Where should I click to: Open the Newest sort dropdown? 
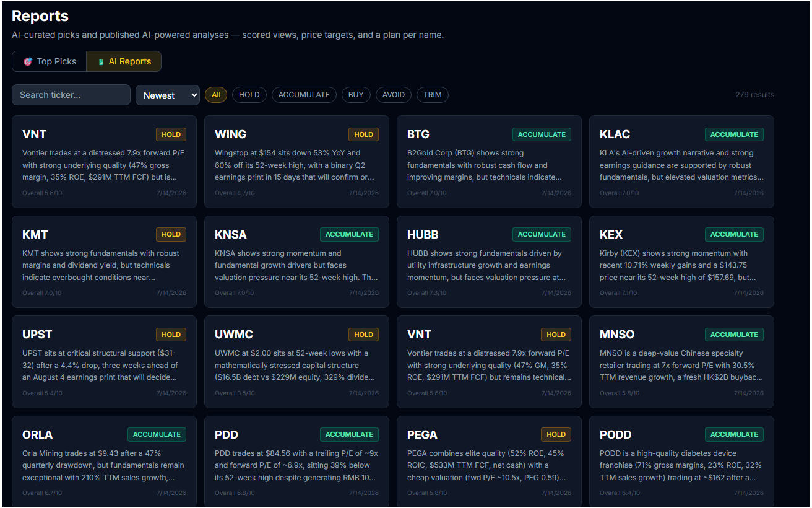pos(168,95)
